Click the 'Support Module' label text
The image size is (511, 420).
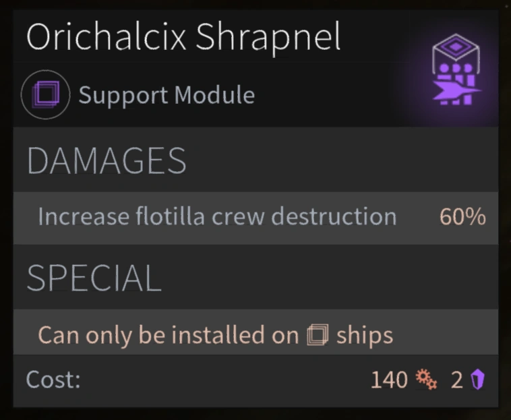pos(167,96)
